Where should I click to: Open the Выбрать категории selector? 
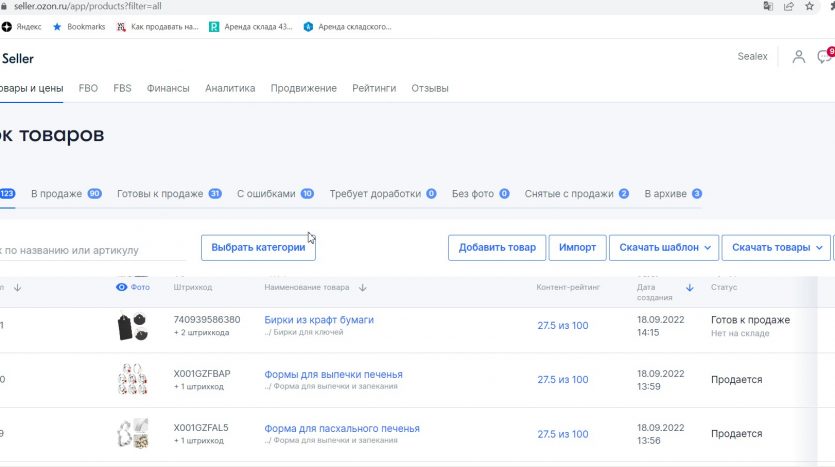pos(258,248)
